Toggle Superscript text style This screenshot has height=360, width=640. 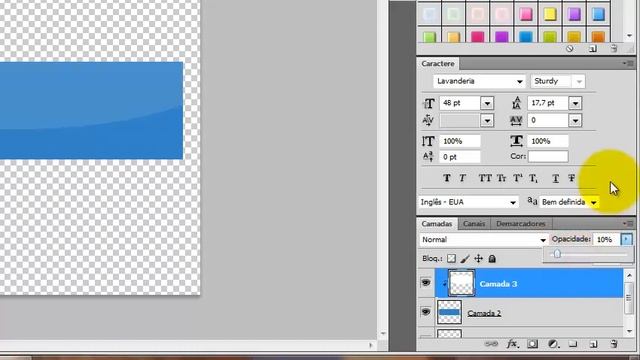pos(518,178)
